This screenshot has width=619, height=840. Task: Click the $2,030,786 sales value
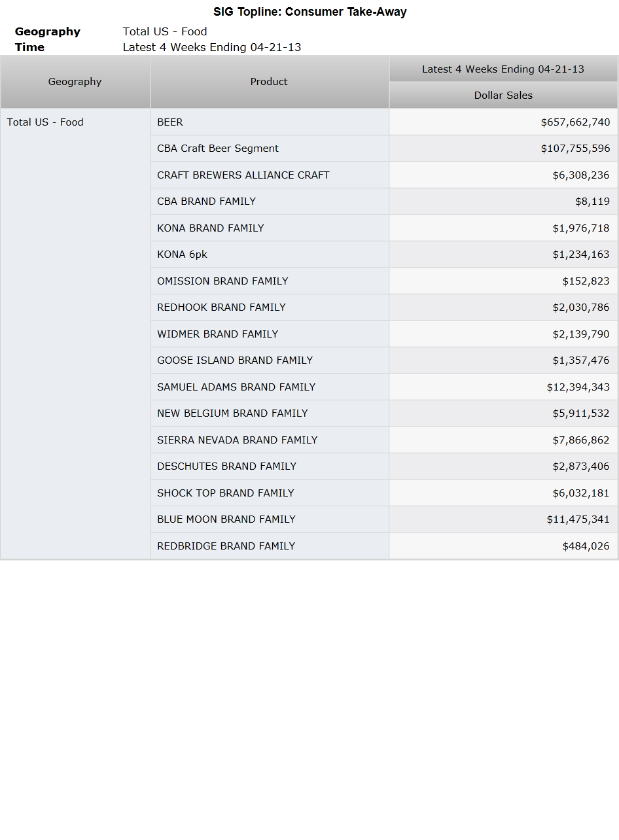pyautogui.click(x=581, y=307)
